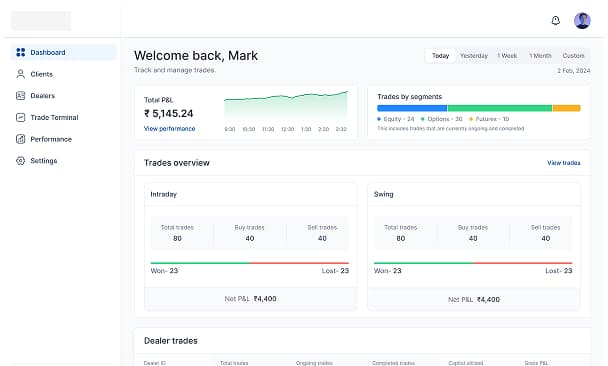The image size is (608, 366).
Task: Click Intraday Buy trades value 40
Action: (x=250, y=238)
